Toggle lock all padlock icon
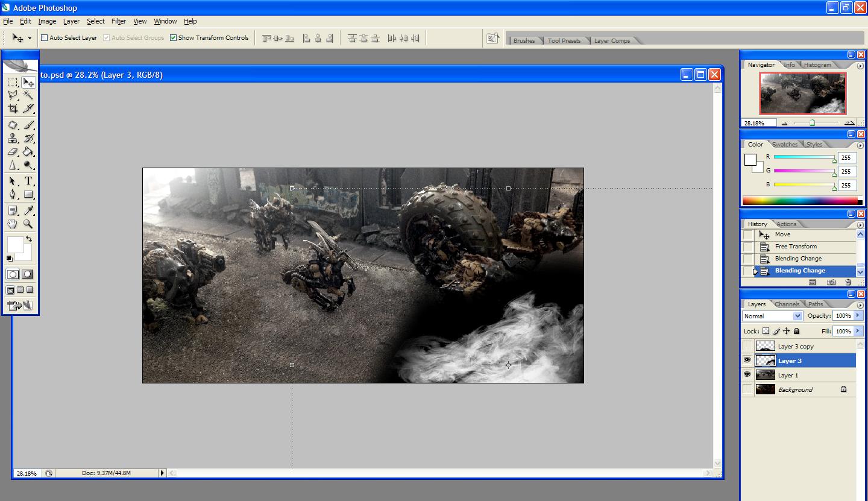The height and width of the screenshot is (501, 868). (x=797, y=331)
